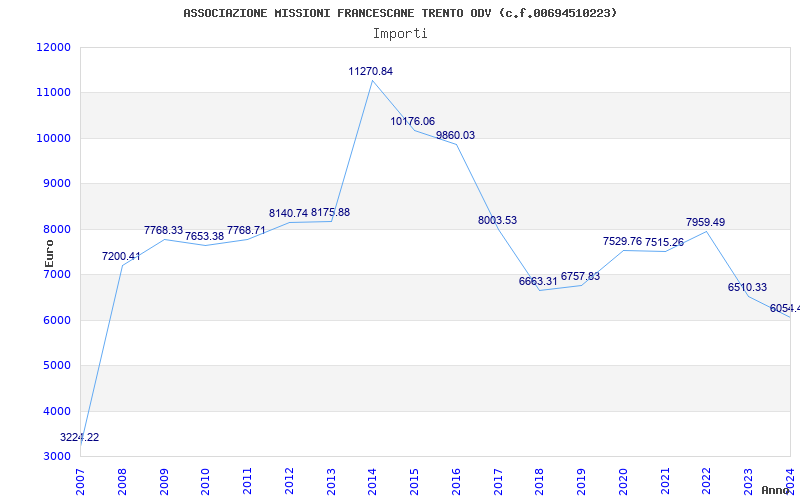
Task: Click the 7529.76 data label
Action: coord(622,241)
